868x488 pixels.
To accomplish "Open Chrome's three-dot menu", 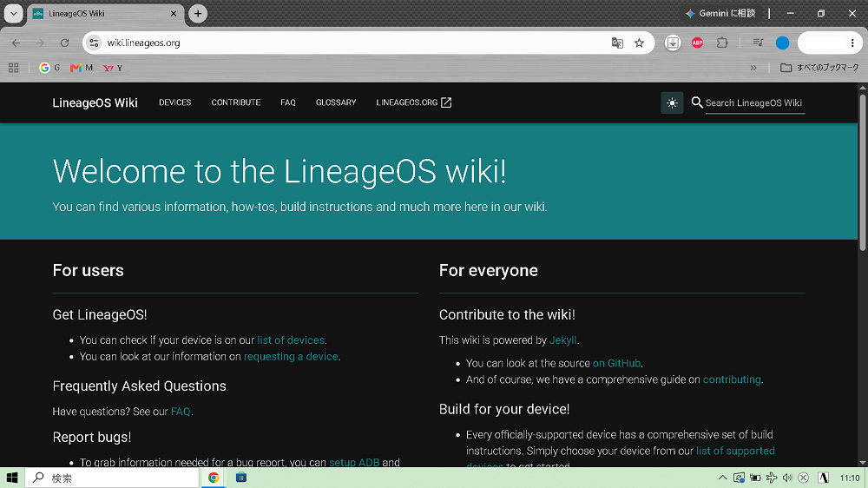I will (x=852, y=43).
